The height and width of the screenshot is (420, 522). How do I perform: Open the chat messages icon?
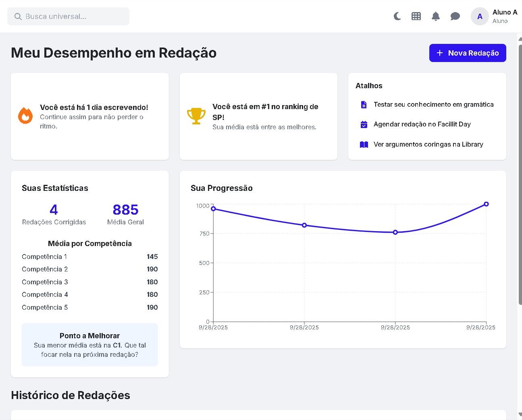pyautogui.click(x=455, y=16)
